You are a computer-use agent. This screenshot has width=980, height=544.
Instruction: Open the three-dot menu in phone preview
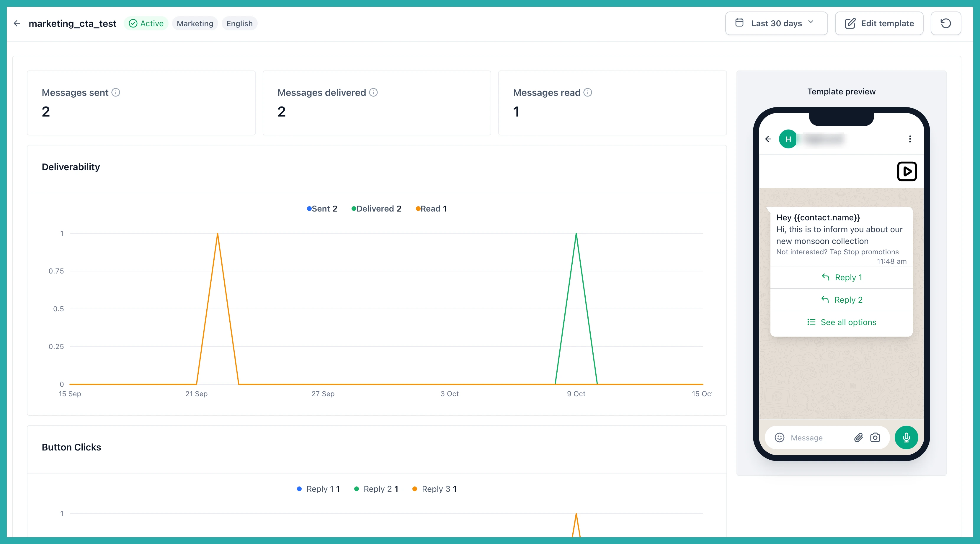(x=910, y=139)
